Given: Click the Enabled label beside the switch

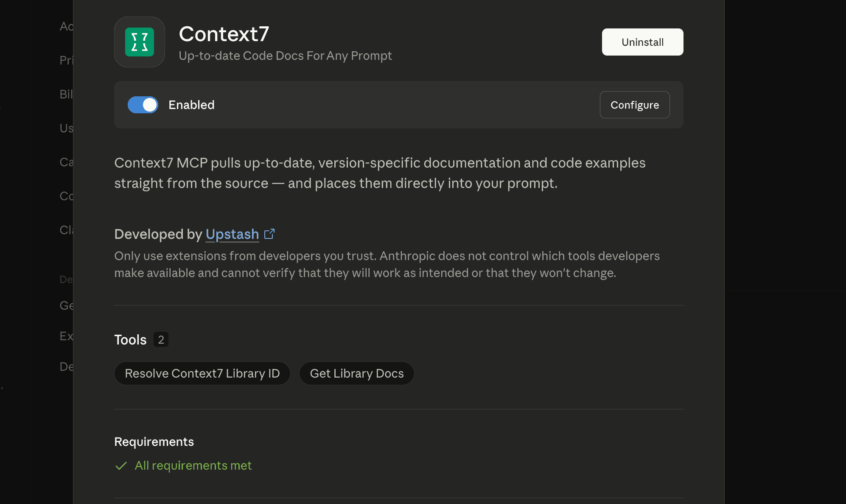Looking at the screenshot, I should (191, 105).
